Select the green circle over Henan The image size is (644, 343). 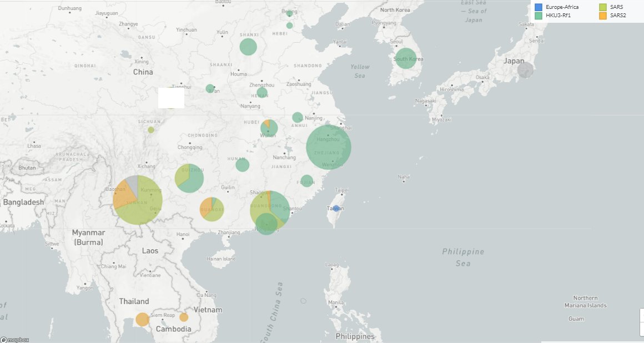click(x=262, y=93)
